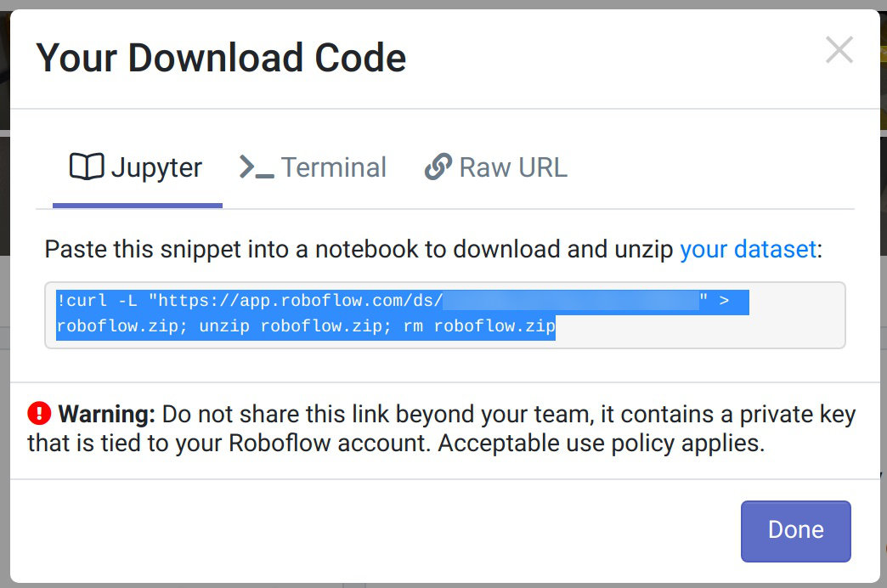The height and width of the screenshot is (588, 887).
Task: Click the blurred private key in the URL
Action: [571, 301]
